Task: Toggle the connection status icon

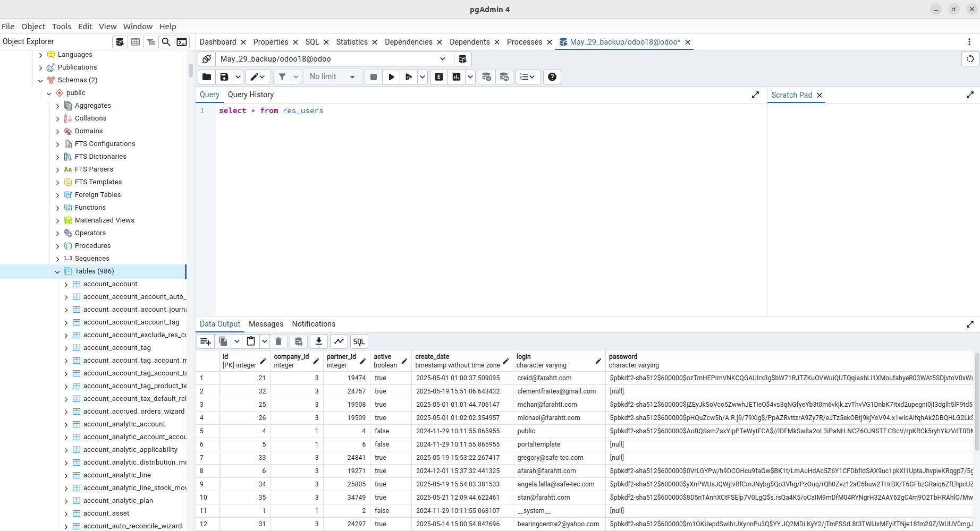Action: point(207,59)
